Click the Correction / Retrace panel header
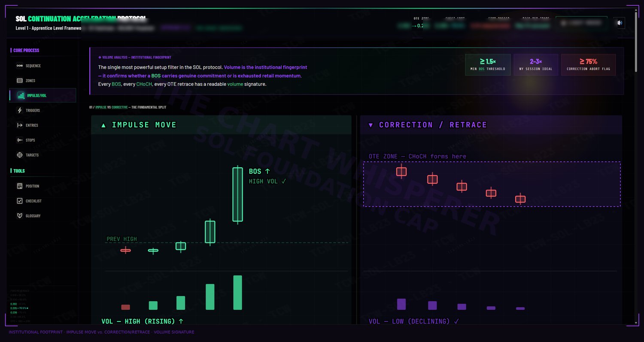Image resolution: width=644 pixels, height=342 pixels. tap(491, 125)
